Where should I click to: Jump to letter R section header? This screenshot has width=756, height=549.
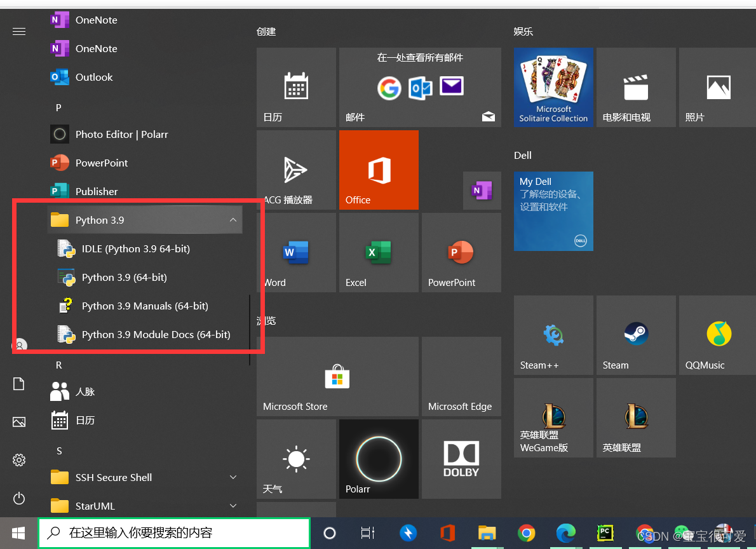tap(59, 365)
